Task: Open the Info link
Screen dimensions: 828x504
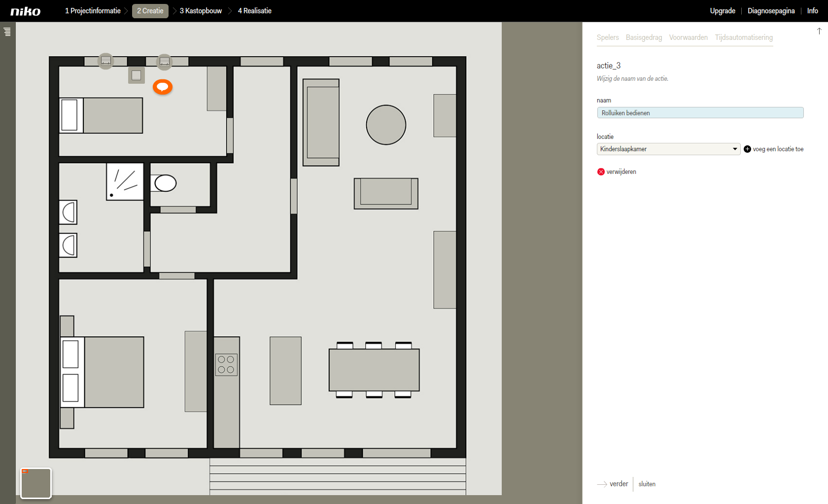Action: pyautogui.click(x=812, y=11)
